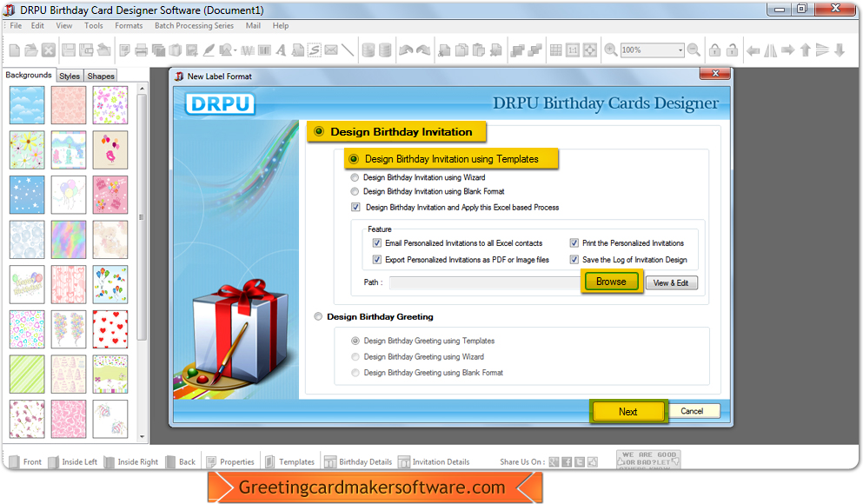Click the Invitation Details button
The image size is (863, 504).
[434, 462]
